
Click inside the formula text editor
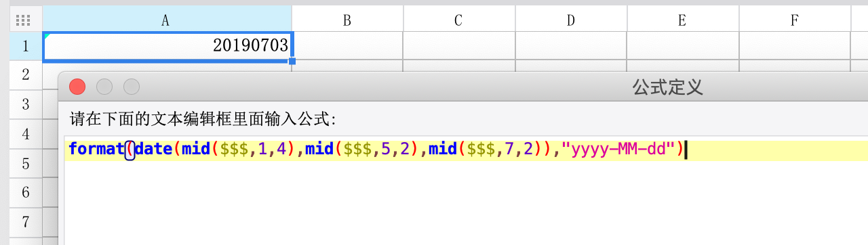point(467,193)
